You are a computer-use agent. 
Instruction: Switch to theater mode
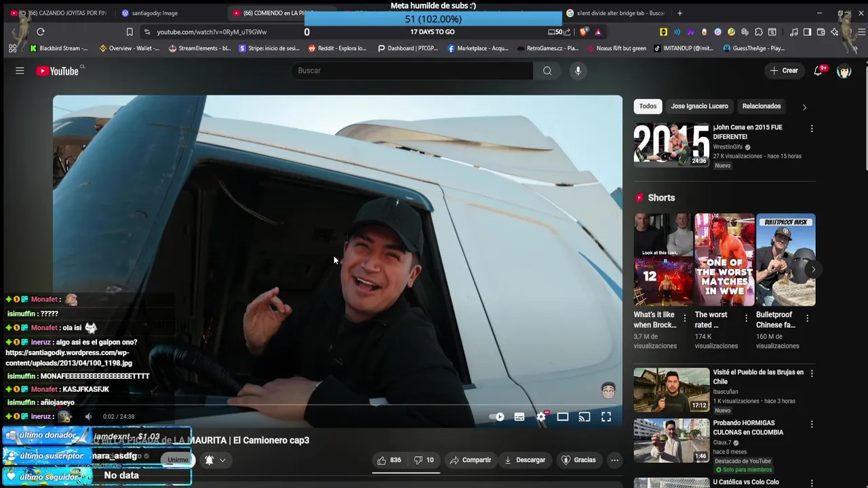pos(563,417)
